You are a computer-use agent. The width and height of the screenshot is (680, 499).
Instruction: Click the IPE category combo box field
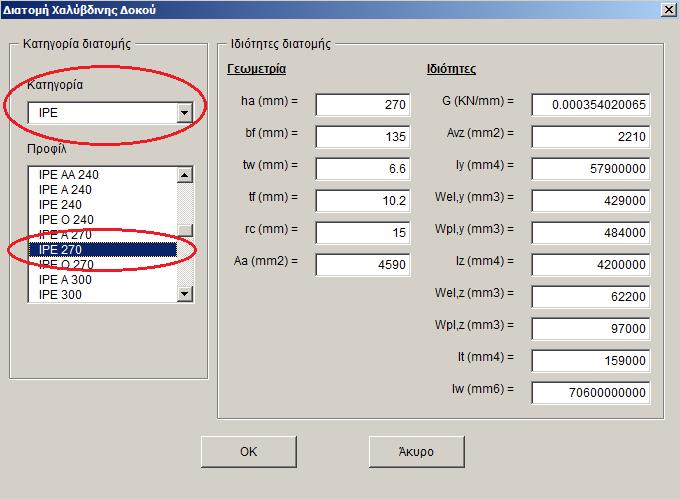[110, 113]
